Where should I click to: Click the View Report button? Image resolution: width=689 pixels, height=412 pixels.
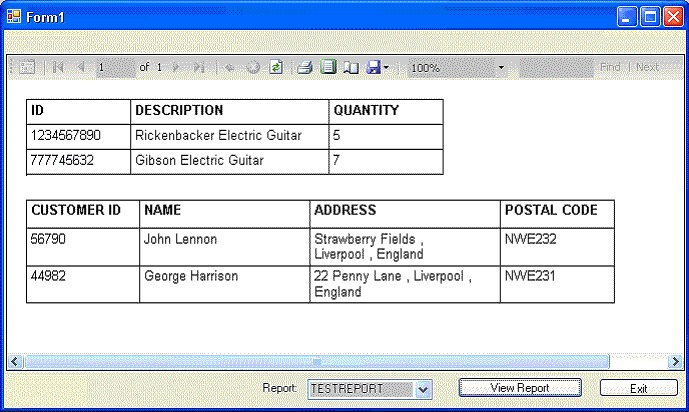coord(520,388)
